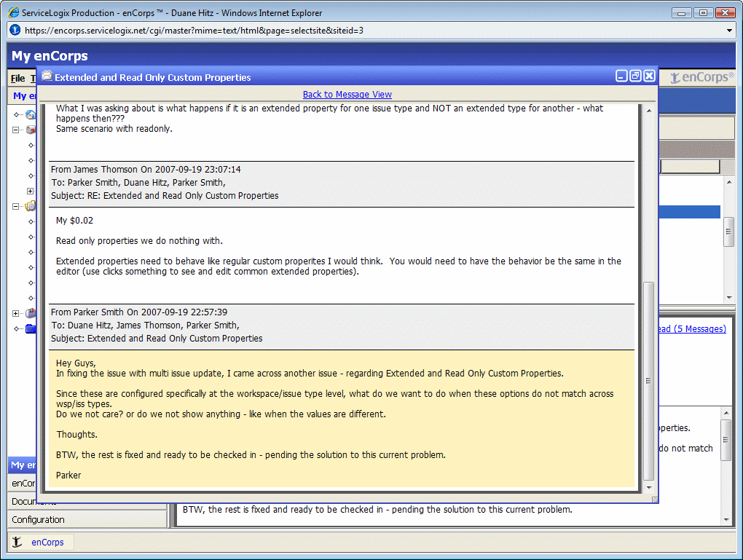Click the dialog vertical scrollbar thumb
The width and height of the screenshot is (743, 560).
click(649, 381)
